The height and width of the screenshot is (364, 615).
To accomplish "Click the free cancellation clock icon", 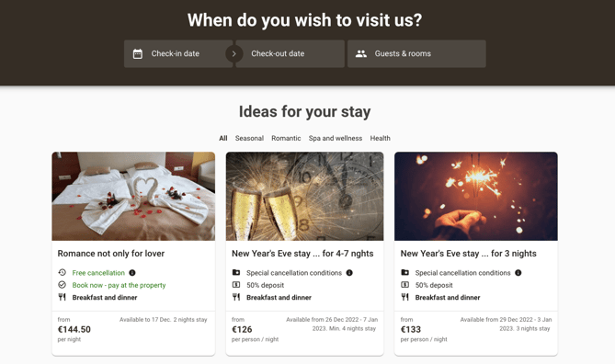I will click(62, 272).
